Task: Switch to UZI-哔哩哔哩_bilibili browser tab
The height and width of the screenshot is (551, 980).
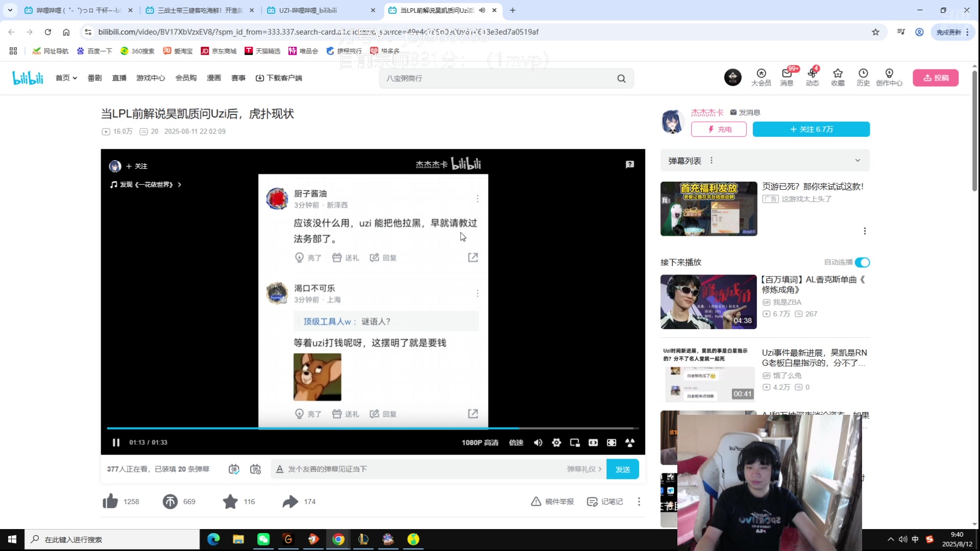Action: coord(321,10)
